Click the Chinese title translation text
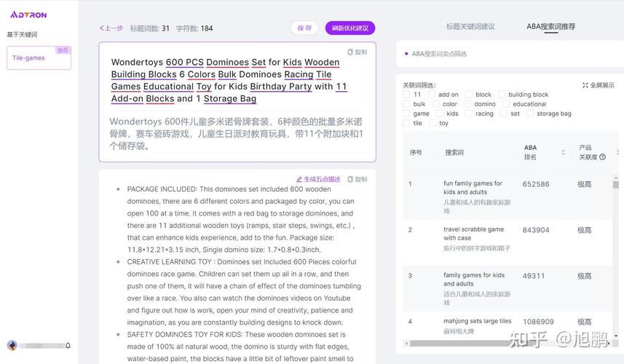Screen dimensions: 624x364 (237, 134)
